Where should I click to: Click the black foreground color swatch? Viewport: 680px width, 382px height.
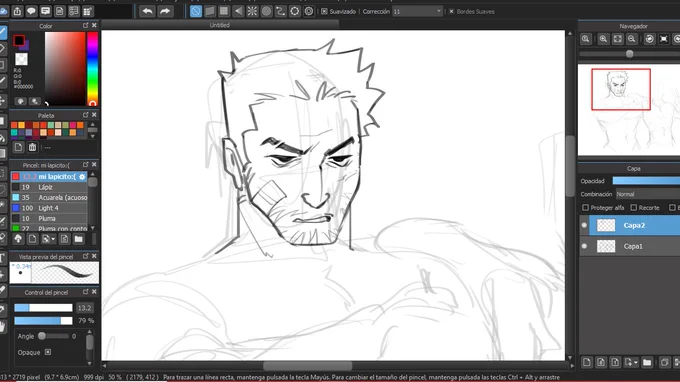pos(19,40)
